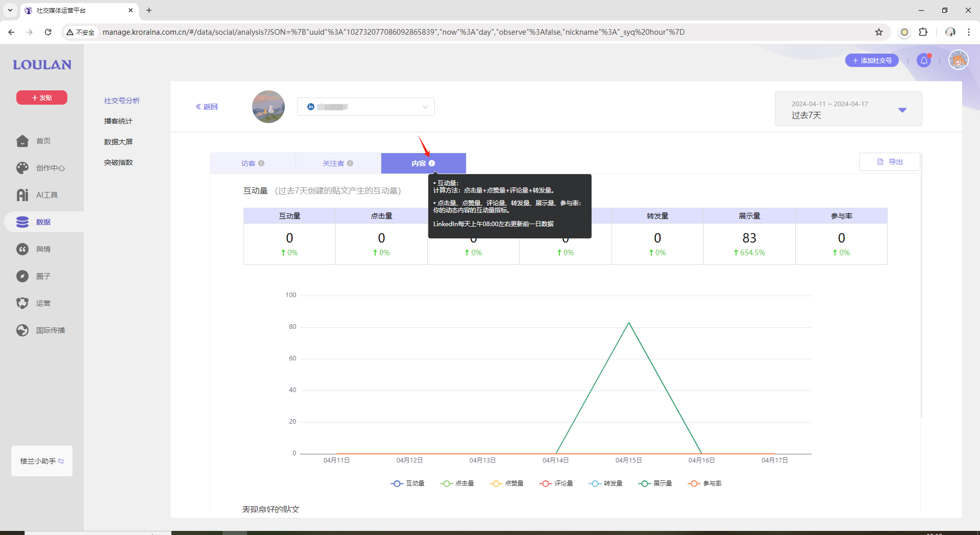Viewport: 980px width, 535px height.
Task: Select the 互动量 metric column header
Action: tap(289, 216)
